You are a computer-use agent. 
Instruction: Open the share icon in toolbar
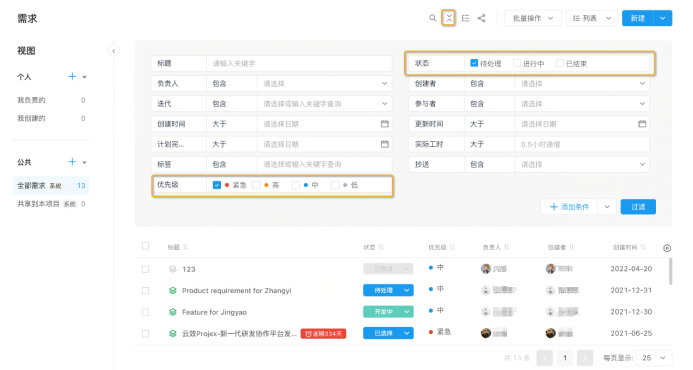(481, 18)
